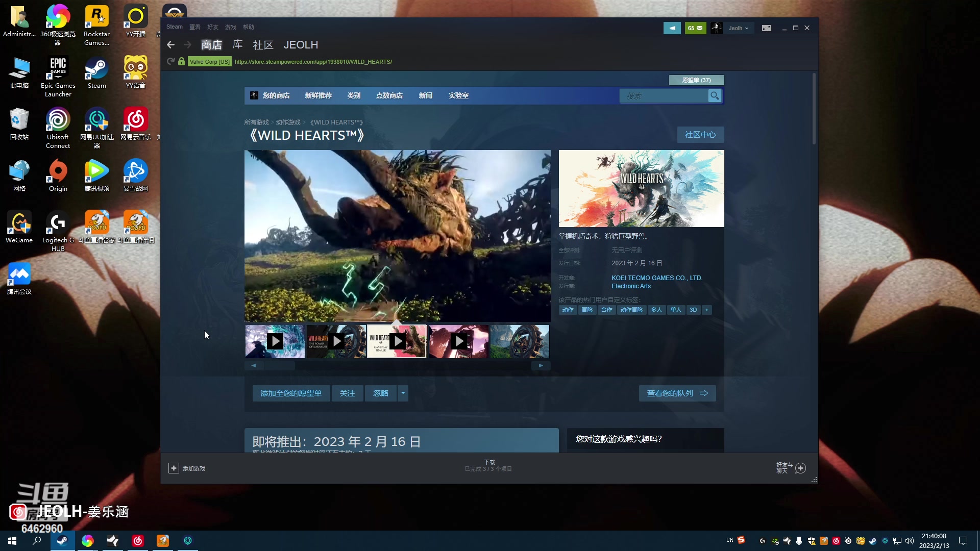
Task: Click the store search magnifier icon
Action: tap(715, 95)
